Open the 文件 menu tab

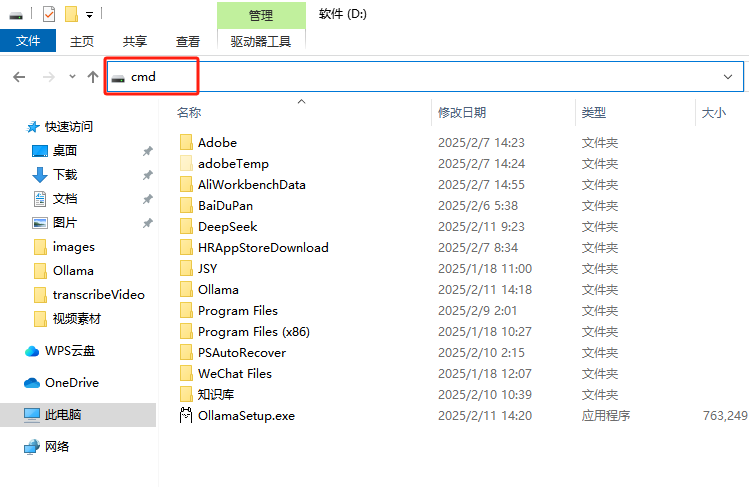tap(28, 41)
